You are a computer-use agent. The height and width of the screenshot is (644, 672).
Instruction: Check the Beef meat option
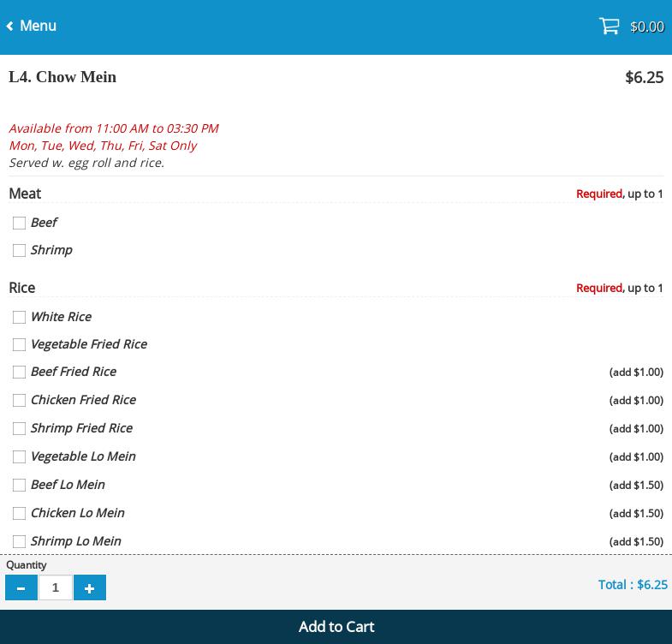tap(19, 223)
